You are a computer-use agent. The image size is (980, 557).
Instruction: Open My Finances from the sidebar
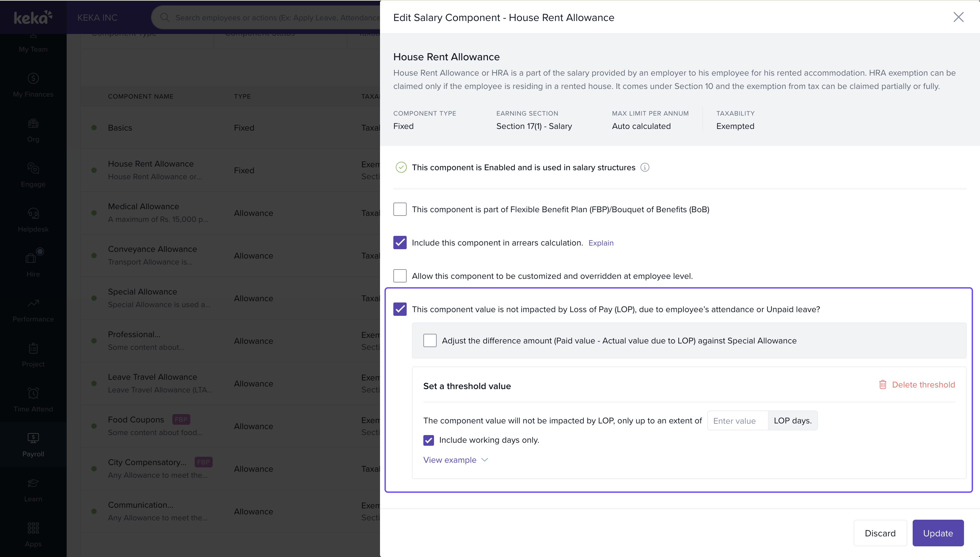(x=33, y=85)
